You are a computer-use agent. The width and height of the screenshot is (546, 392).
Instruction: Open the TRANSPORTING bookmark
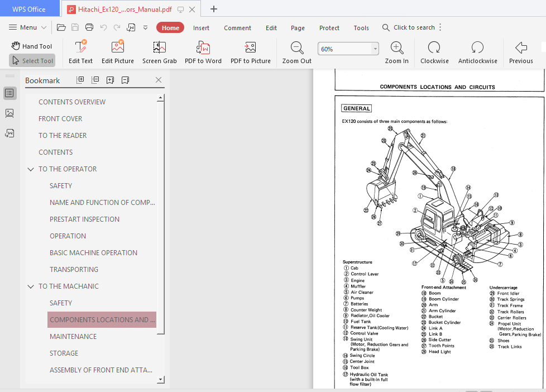pyautogui.click(x=74, y=269)
